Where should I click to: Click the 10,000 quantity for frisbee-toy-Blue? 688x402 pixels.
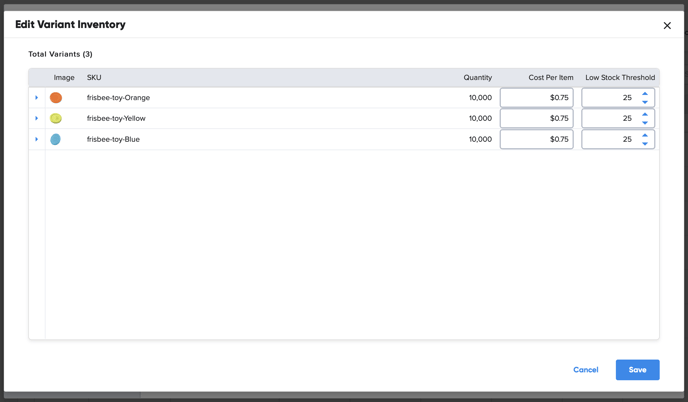click(x=480, y=139)
